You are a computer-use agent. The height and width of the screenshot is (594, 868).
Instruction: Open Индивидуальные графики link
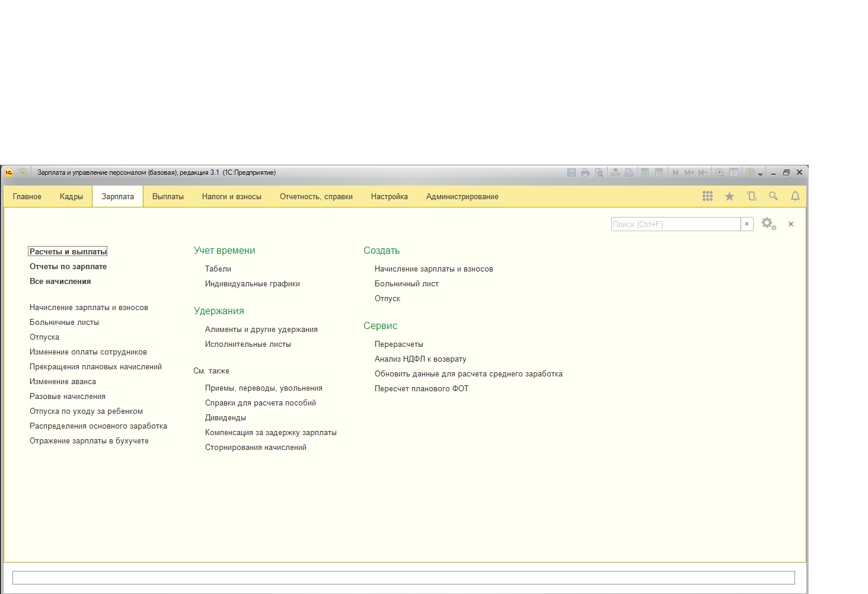click(x=253, y=284)
